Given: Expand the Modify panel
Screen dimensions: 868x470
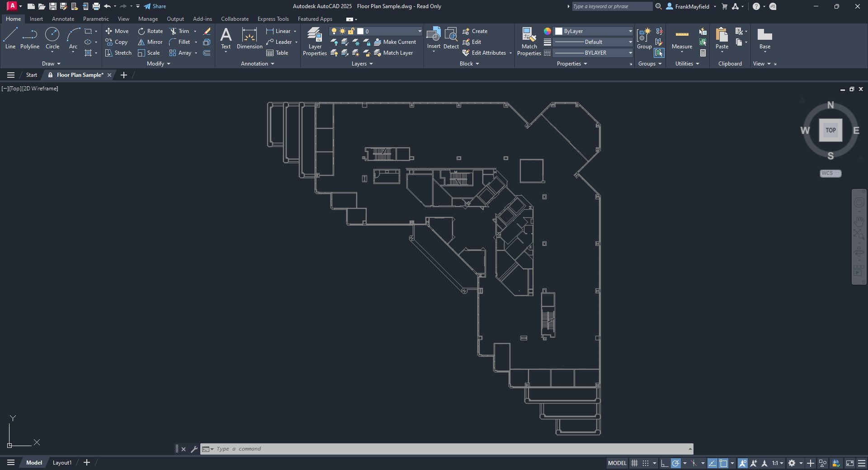Looking at the screenshot, I should tap(159, 64).
